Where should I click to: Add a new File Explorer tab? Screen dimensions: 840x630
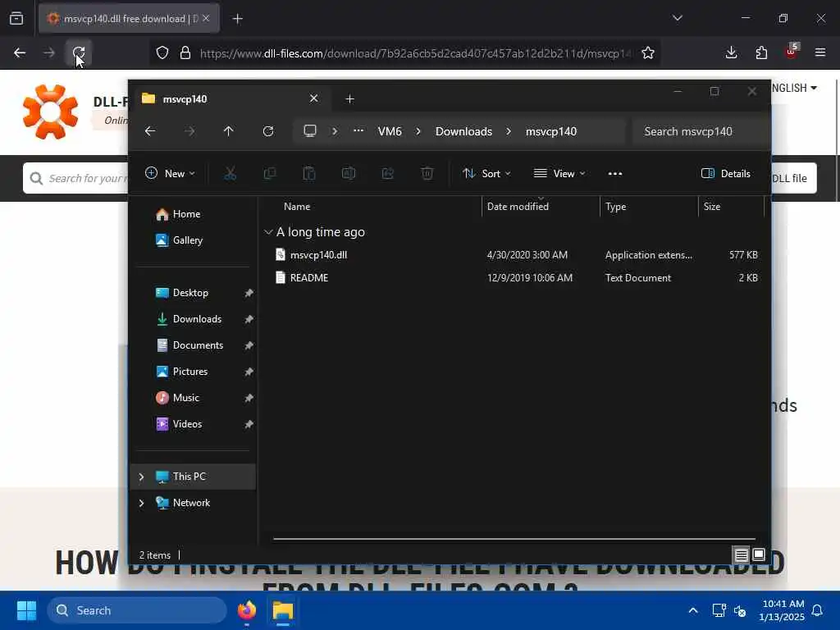[x=349, y=99]
